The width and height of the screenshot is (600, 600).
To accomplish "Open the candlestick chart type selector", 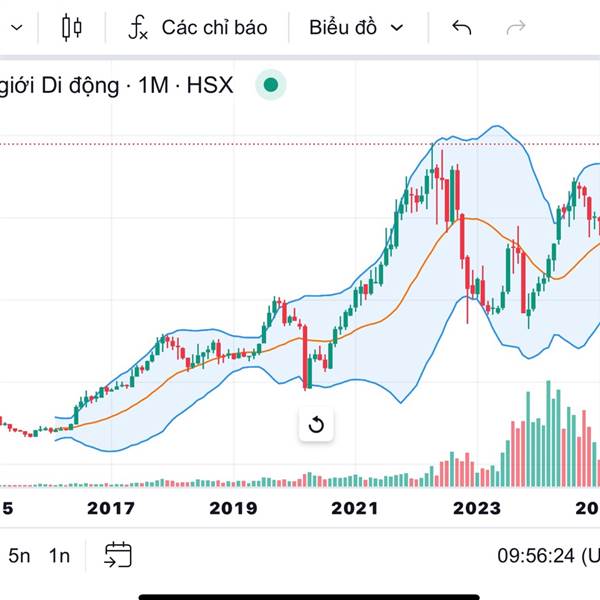I will point(71,27).
